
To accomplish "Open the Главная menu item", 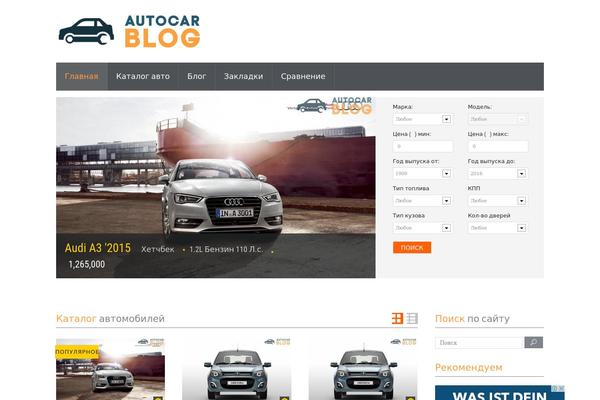I will (82, 76).
